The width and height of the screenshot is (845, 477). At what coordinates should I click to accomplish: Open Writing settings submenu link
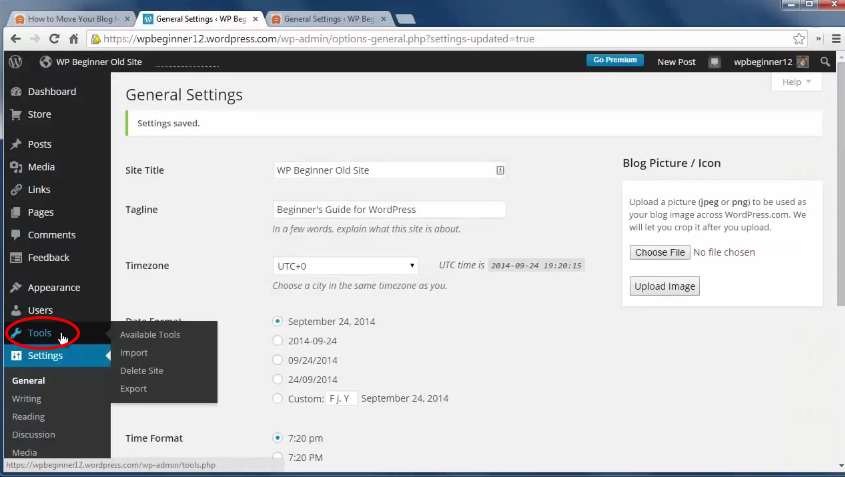26,399
